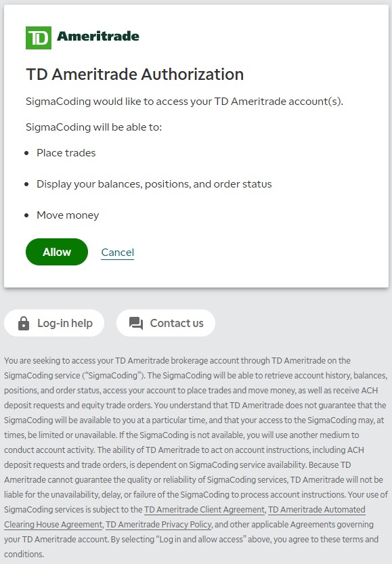Click the TD Ameritrade Authorization heading

135,74
